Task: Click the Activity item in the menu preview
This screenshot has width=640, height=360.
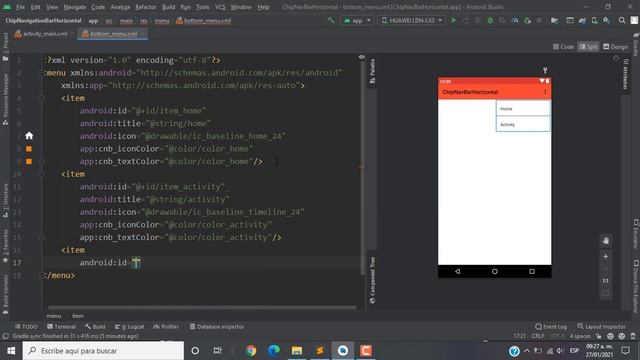Action: click(x=523, y=124)
